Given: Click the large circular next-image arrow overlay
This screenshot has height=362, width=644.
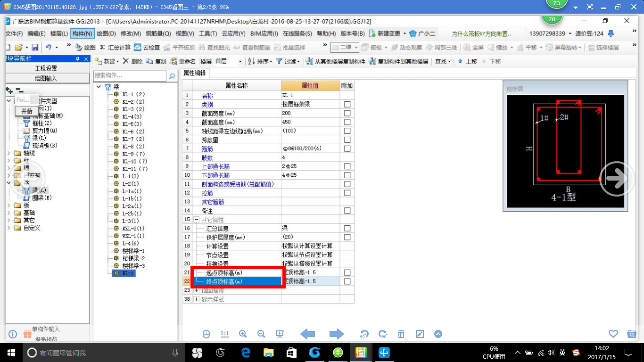Looking at the screenshot, I should tap(617, 179).
